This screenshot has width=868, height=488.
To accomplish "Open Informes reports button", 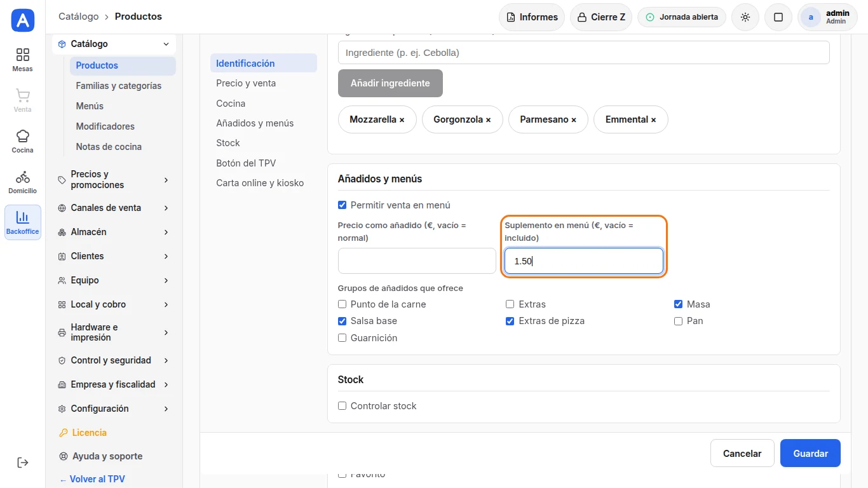I will 532,17.
